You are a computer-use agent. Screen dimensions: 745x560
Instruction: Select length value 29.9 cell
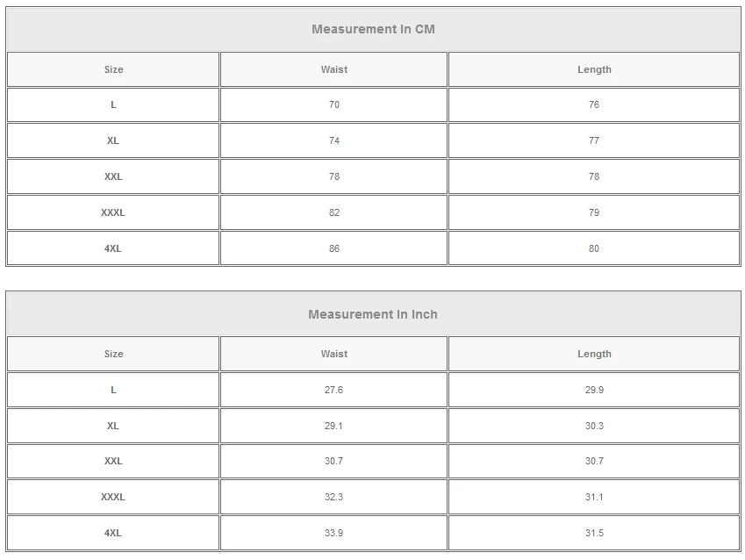coord(594,390)
